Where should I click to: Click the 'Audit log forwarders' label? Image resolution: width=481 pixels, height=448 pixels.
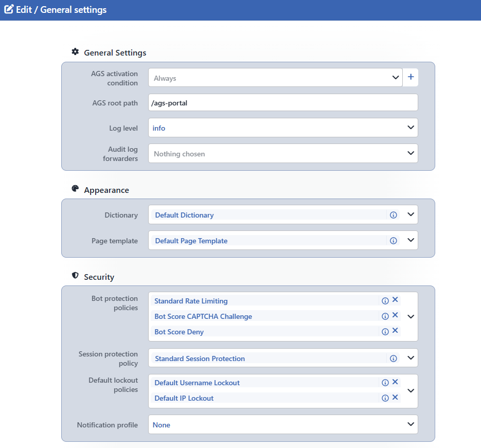pyautogui.click(x=120, y=154)
